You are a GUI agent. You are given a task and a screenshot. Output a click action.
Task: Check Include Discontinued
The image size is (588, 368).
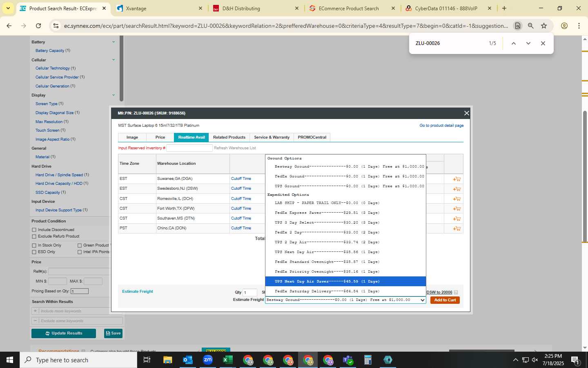click(x=34, y=230)
